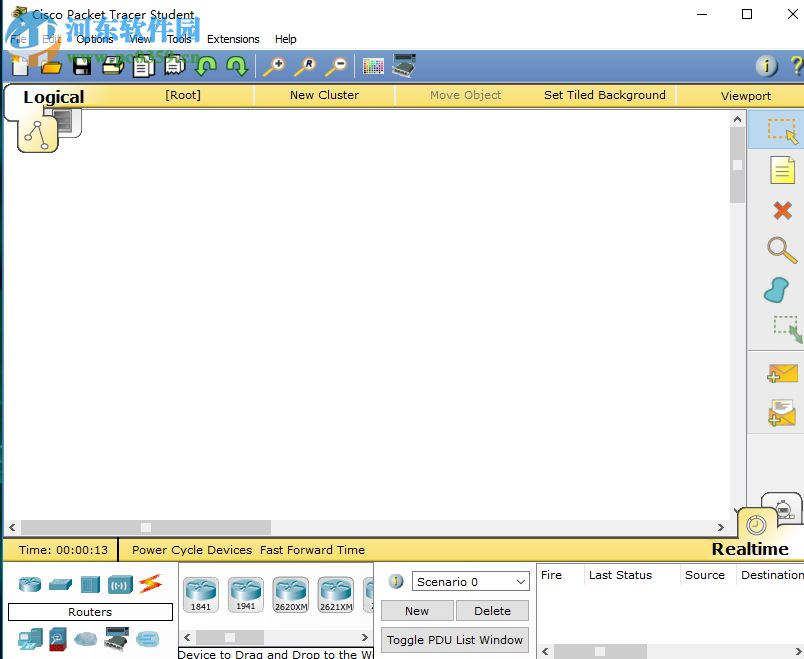Activate the Resize Shape tool
This screenshot has width=804, height=659.
tap(783, 328)
